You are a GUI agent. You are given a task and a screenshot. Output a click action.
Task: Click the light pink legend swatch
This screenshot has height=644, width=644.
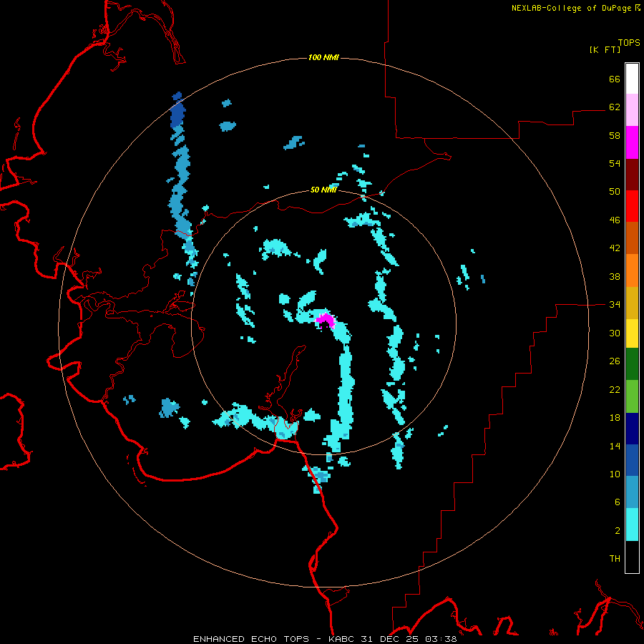click(x=632, y=110)
